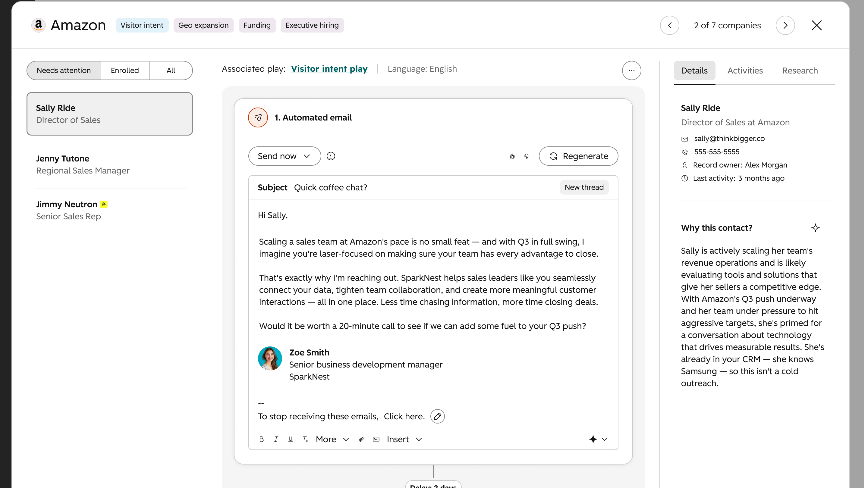Attach a file with the paperclip icon
868x488 pixels.
(x=362, y=439)
